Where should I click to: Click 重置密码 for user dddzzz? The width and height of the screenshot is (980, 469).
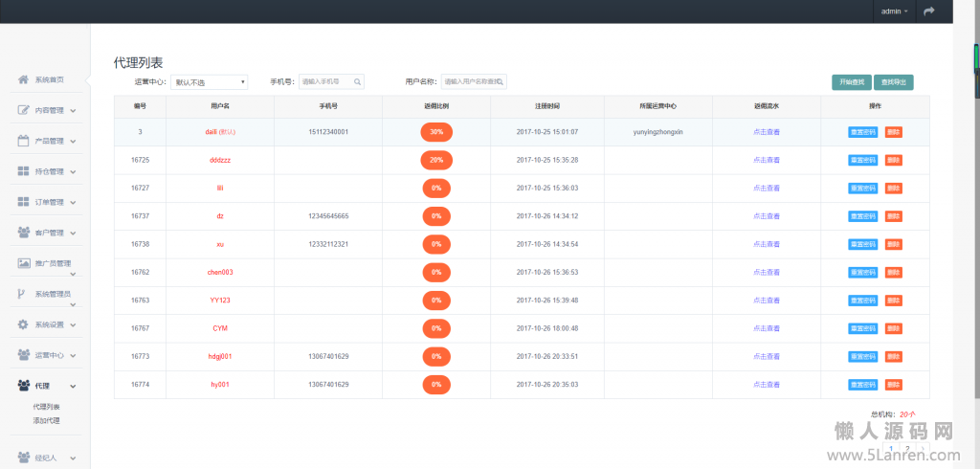pyautogui.click(x=863, y=160)
